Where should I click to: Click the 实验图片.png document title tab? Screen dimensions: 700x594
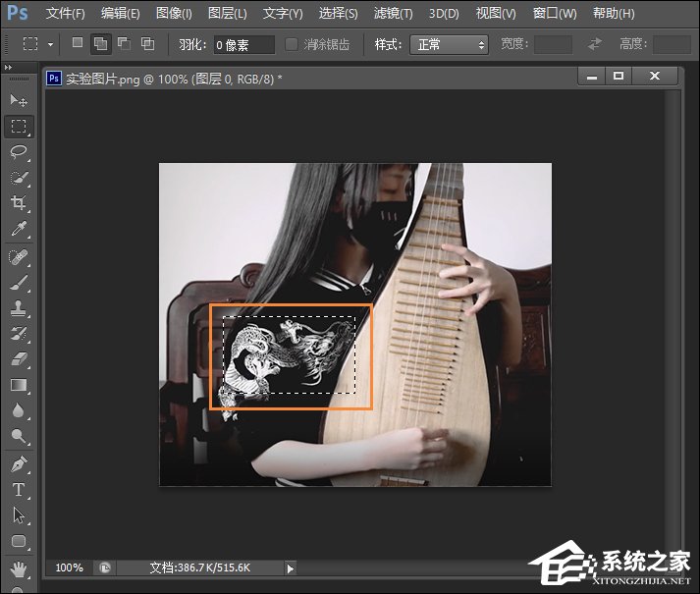coord(173,78)
